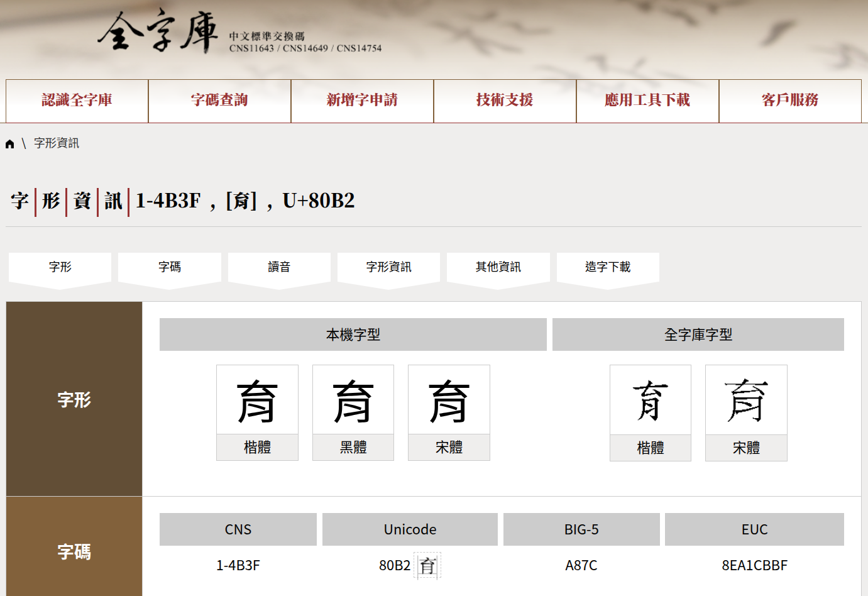Click the 全字庫 site logo
Image resolution: width=868 pixels, height=596 pixels.
click(158, 32)
